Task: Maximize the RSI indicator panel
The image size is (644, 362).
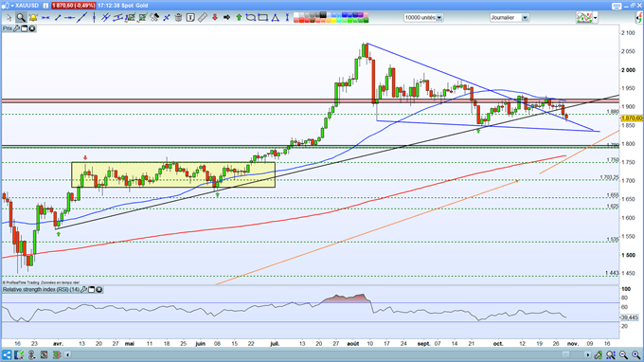Action: coord(92,290)
